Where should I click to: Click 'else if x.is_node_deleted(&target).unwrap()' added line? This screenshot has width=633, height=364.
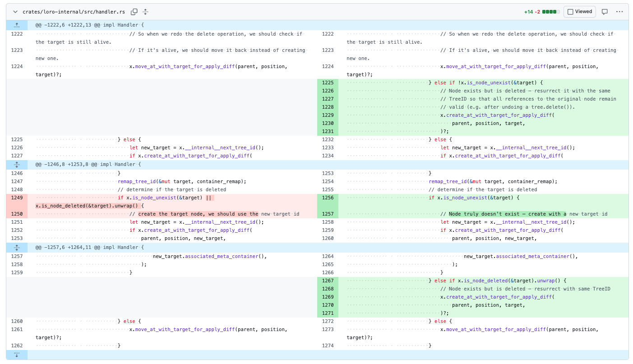[497, 281]
